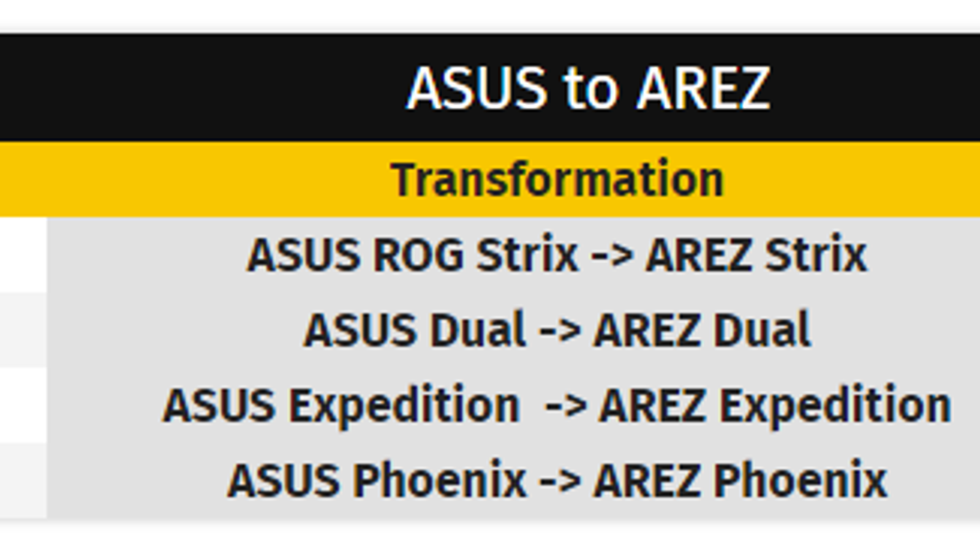Click the empty left cell beside Expedition row
Viewport: 980px width, 551px height.
[x=23, y=405]
